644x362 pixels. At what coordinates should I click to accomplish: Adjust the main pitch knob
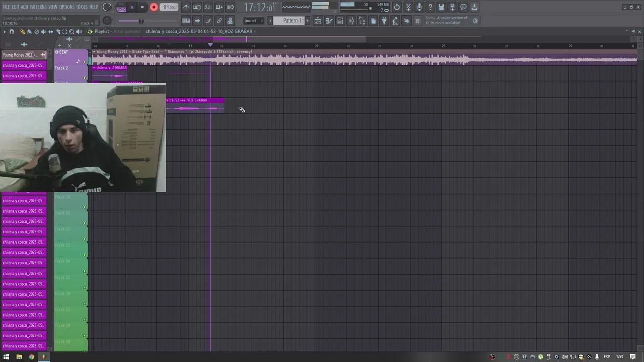point(107,21)
